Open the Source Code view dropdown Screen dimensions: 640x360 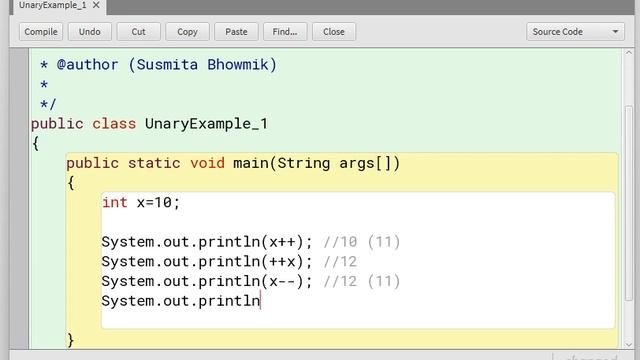pyautogui.click(x=575, y=32)
